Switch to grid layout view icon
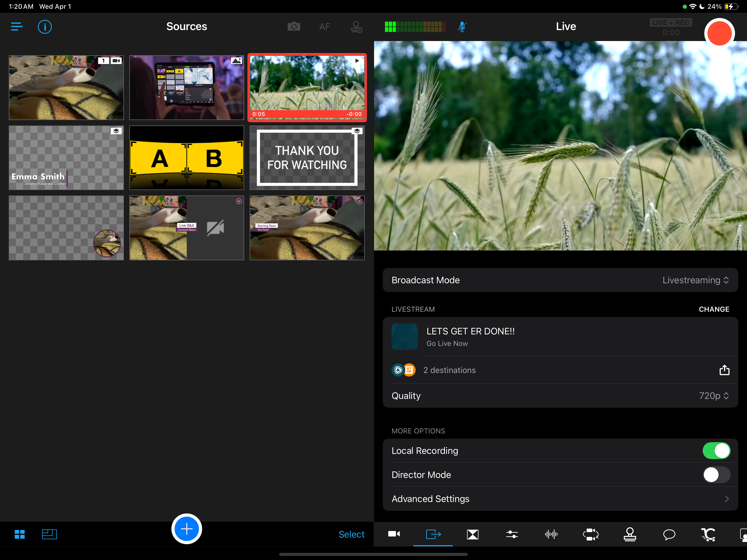Viewport: 747px width, 560px height. (x=20, y=534)
